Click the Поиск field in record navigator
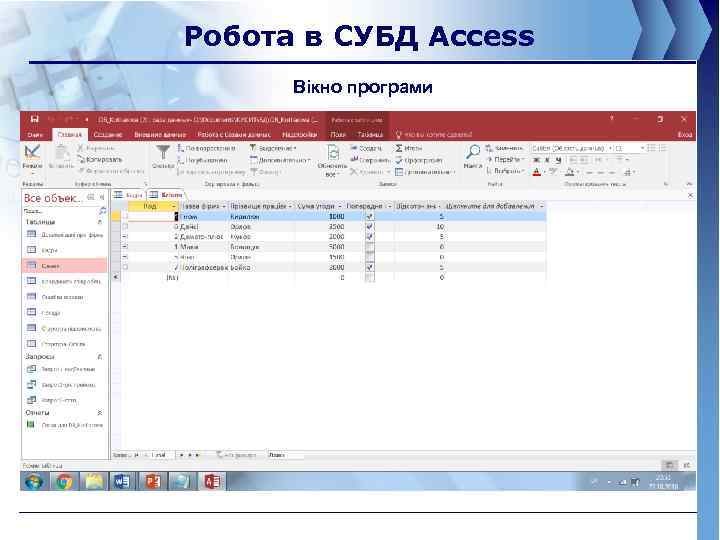The height and width of the screenshot is (540, 720). pos(286,455)
